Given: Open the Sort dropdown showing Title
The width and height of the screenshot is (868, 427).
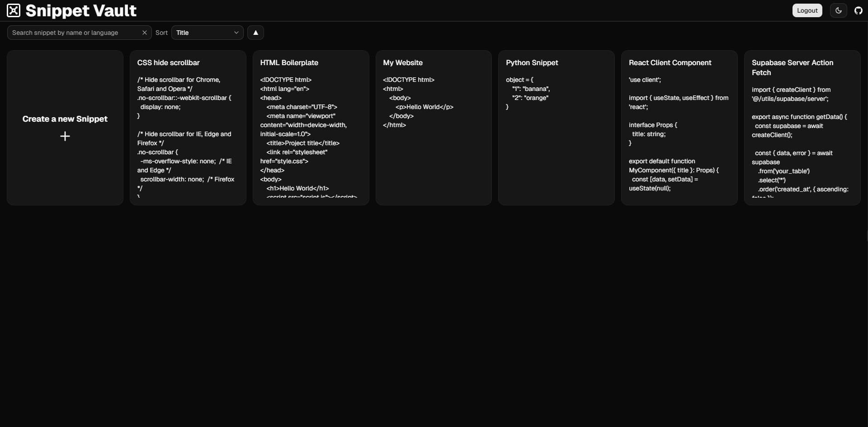Looking at the screenshot, I should pyautogui.click(x=208, y=33).
